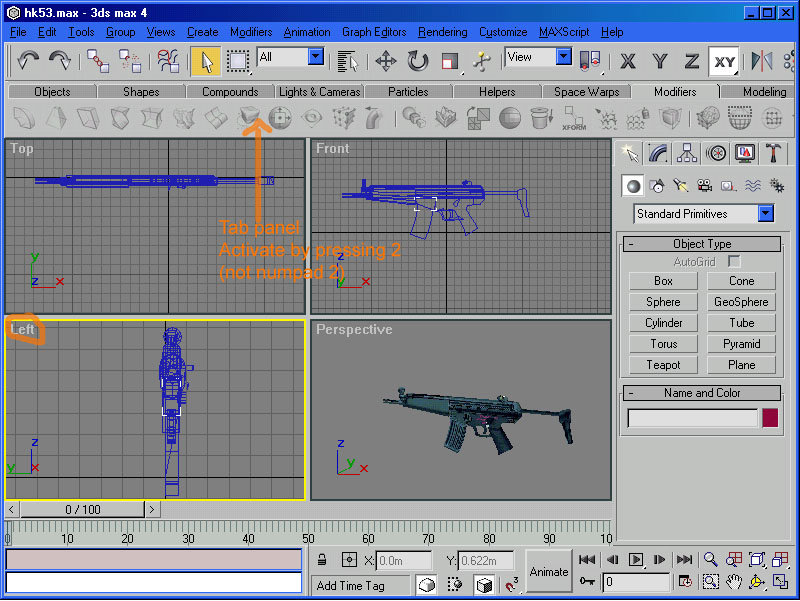Toggle the AutoGrid checkbox

click(x=735, y=261)
